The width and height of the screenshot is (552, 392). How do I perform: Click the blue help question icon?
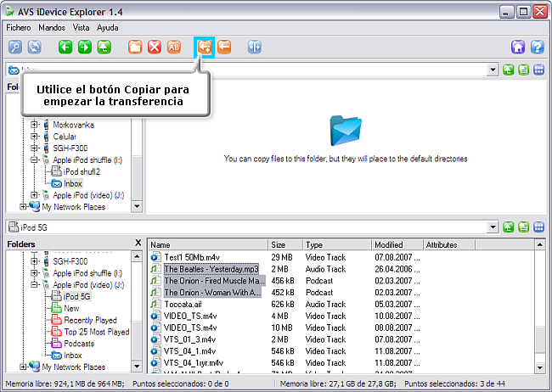pyautogui.click(x=538, y=47)
